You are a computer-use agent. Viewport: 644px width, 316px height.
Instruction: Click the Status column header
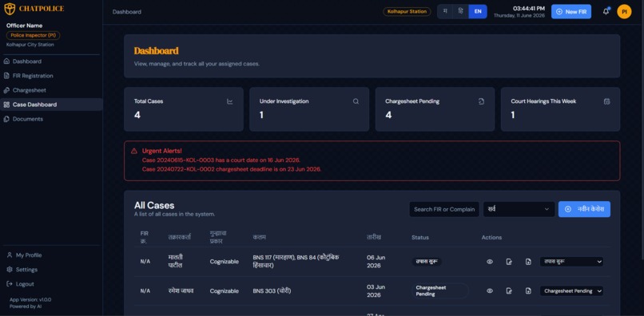(x=420, y=238)
